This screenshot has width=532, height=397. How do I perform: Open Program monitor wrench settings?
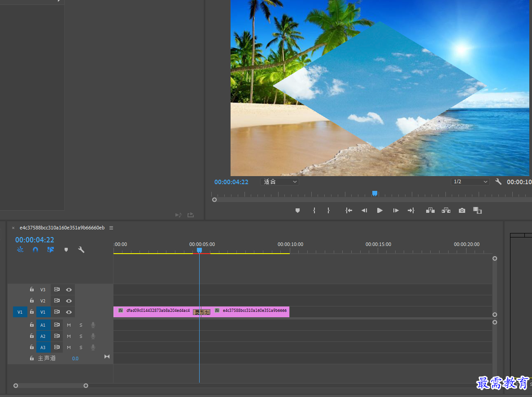click(498, 182)
